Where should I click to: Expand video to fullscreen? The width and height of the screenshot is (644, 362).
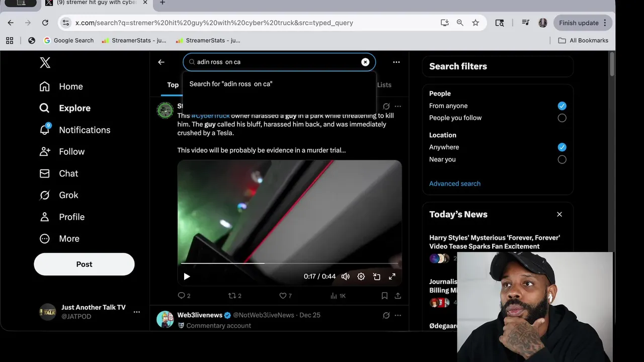point(392,276)
